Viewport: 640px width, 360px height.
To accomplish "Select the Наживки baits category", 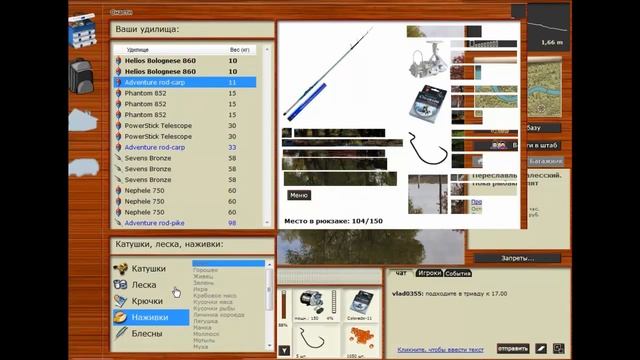I will tap(151, 317).
